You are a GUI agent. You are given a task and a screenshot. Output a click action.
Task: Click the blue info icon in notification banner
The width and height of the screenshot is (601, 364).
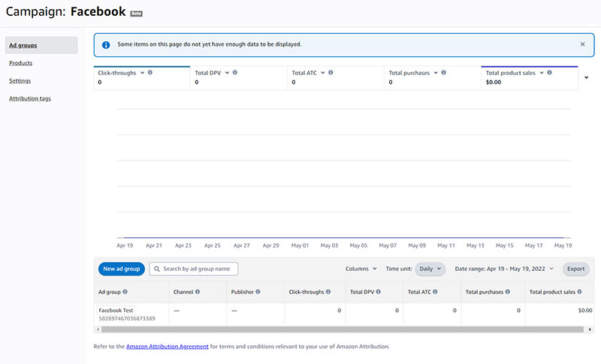106,44
